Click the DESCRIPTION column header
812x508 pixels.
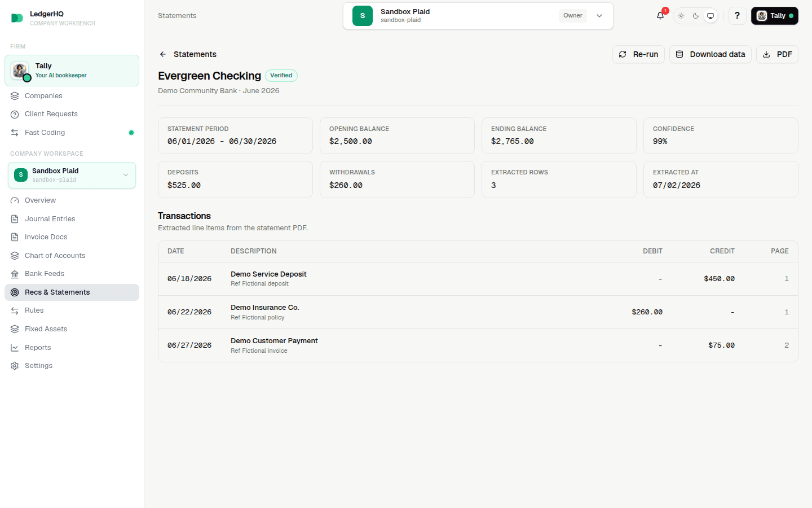[254, 251]
